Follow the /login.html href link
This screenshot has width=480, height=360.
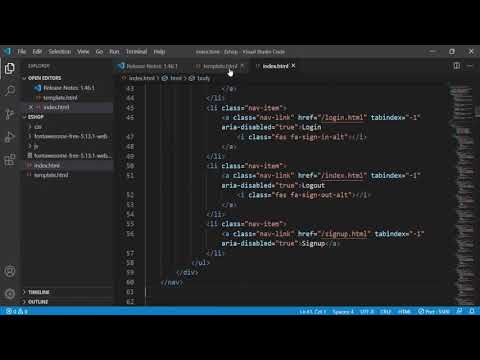tap(342, 117)
